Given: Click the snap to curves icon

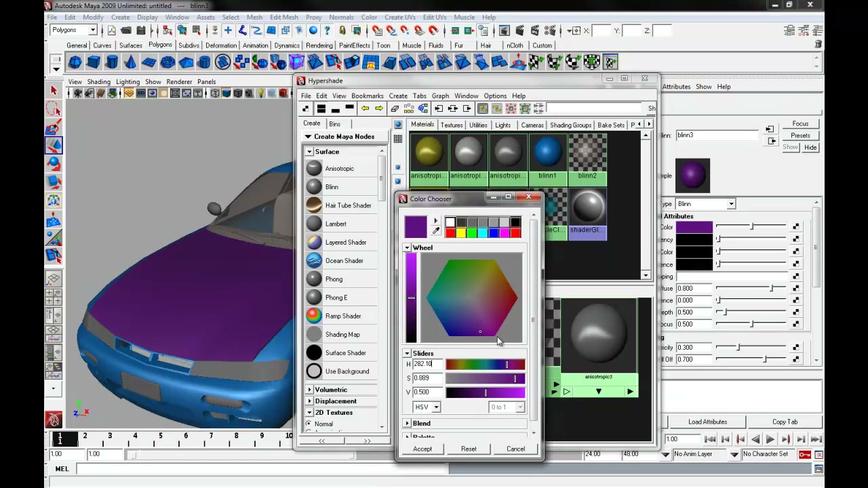Looking at the screenshot, I should click(x=391, y=30).
